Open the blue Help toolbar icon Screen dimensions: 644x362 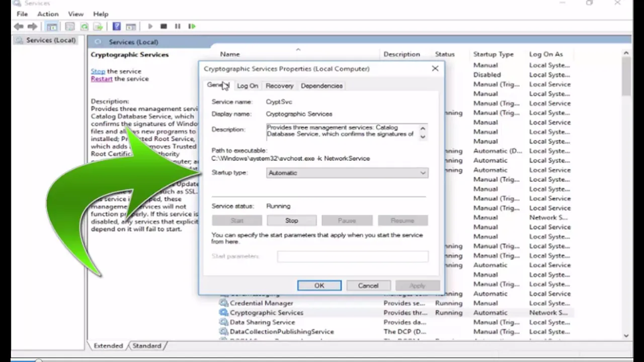click(116, 26)
